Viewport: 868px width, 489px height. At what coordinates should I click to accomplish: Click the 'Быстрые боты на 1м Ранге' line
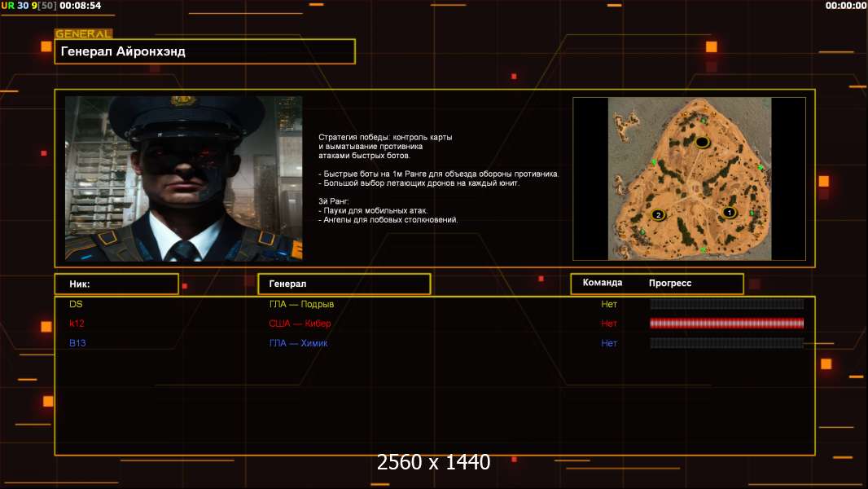point(438,174)
